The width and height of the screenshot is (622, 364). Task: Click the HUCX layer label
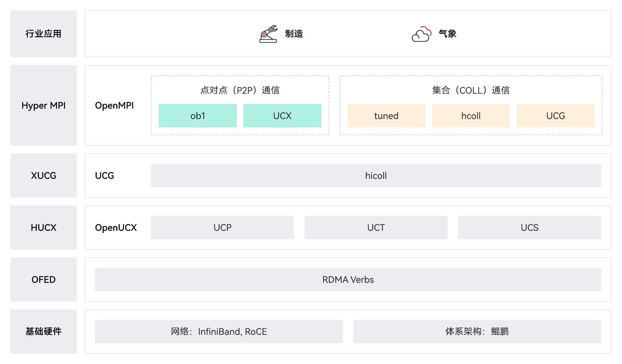pyautogui.click(x=44, y=227)
